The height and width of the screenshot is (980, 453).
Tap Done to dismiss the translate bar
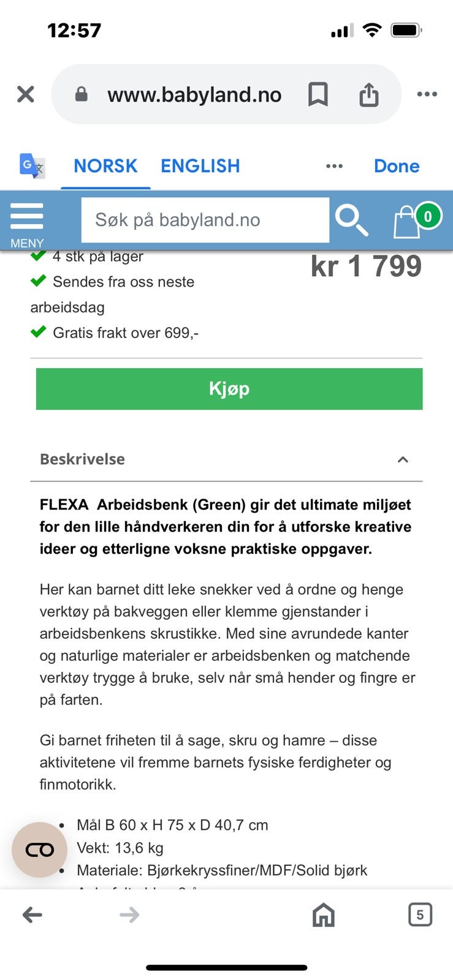397,166
